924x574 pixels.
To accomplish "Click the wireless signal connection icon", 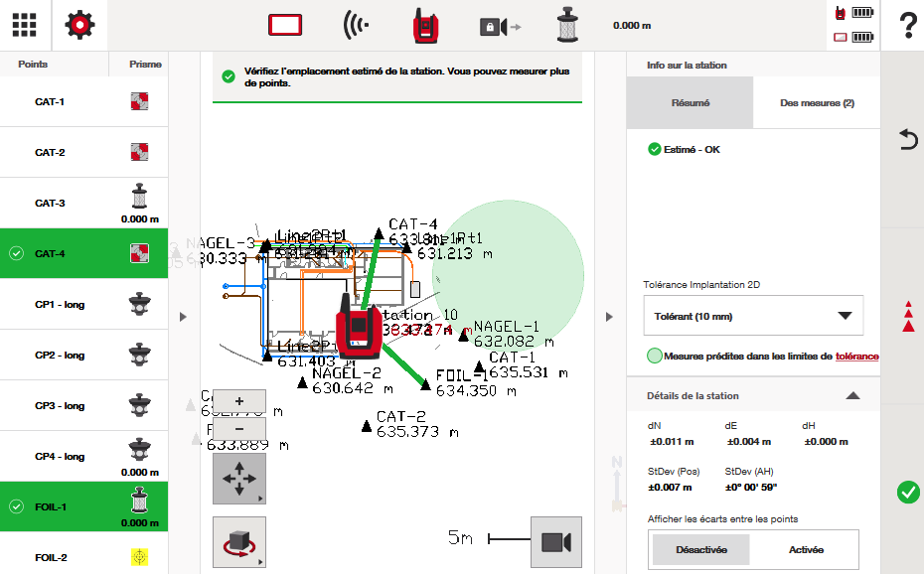I will pos(356,26).
